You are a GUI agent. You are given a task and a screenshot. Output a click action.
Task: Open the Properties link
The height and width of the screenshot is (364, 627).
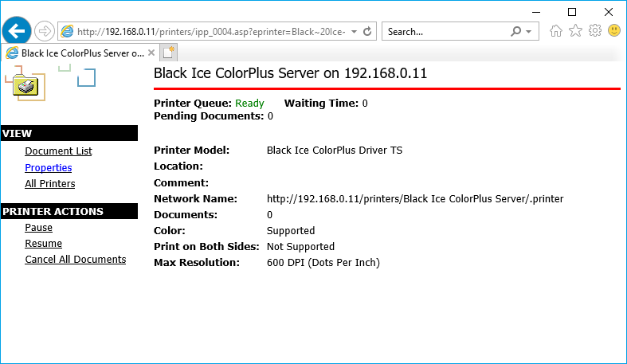pos(49,168)
